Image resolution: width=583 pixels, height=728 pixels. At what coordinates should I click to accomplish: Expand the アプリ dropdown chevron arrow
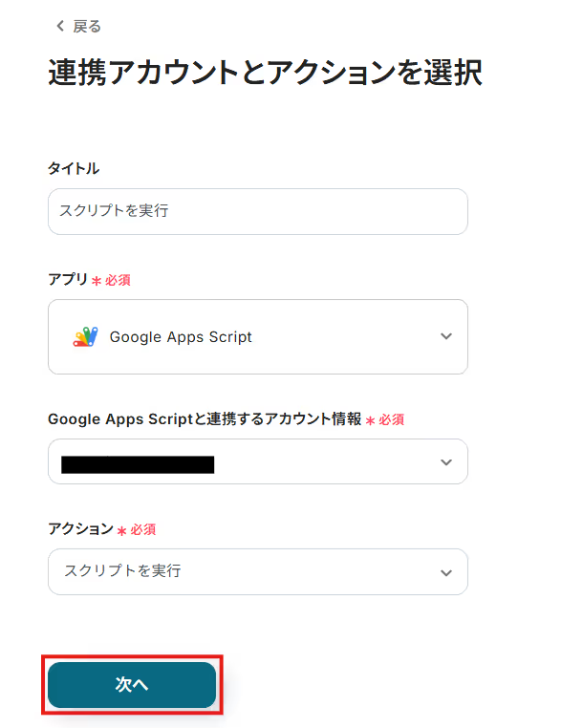[x=445, y=336]
